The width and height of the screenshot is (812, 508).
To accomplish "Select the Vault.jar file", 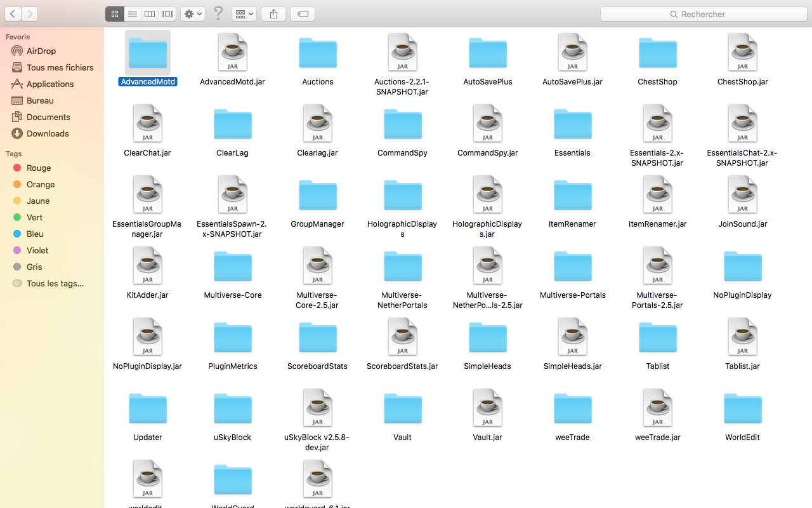I will [x=488, y=408].
